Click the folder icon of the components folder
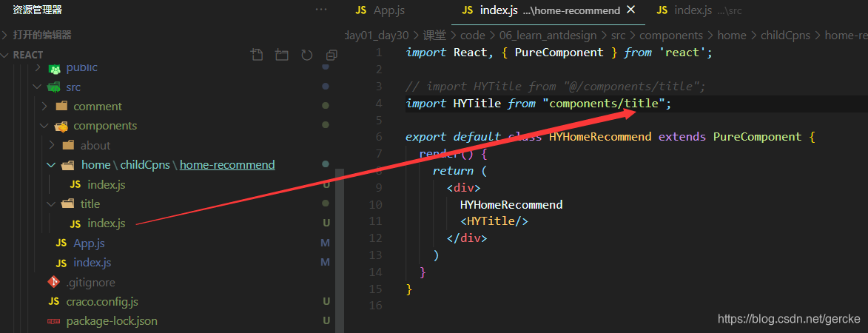The height and width of the screenshot is (333, 868). tap(61, 126)
